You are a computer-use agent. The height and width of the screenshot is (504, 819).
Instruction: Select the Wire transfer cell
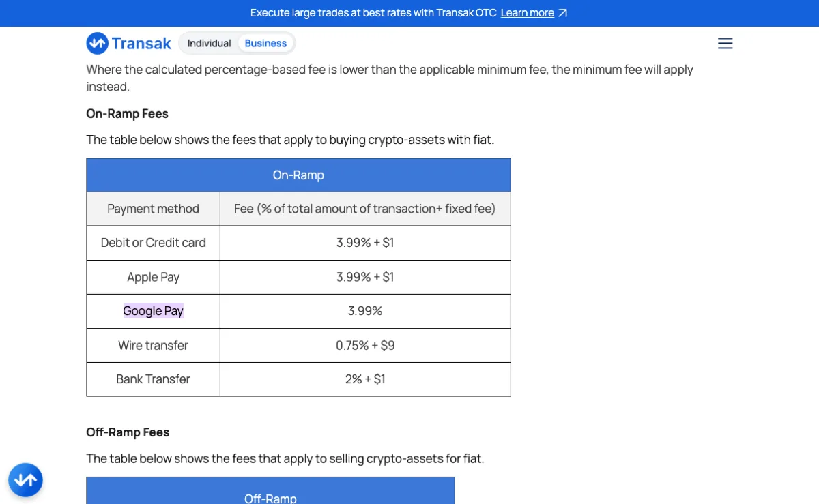pos(153,345)
